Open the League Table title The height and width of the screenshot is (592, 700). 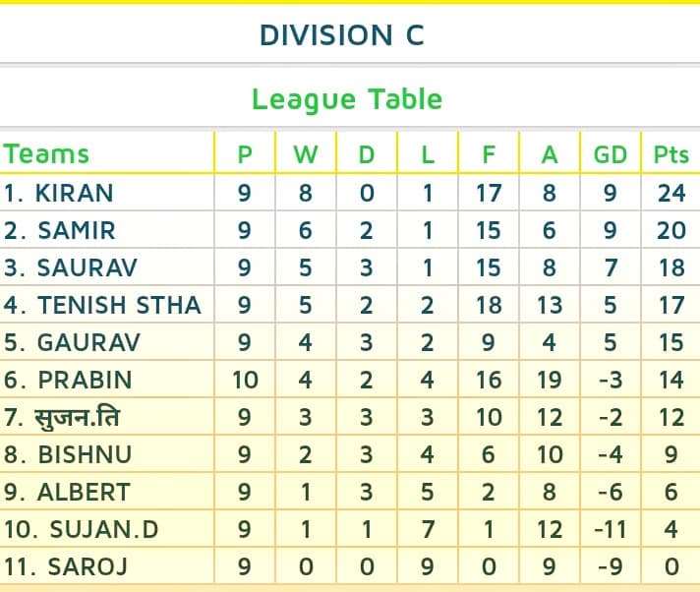347,99
